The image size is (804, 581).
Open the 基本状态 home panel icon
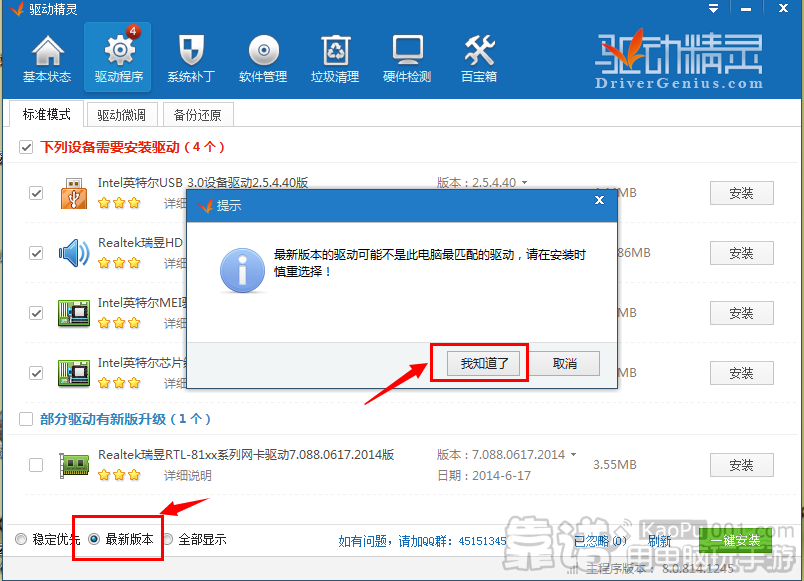pos(46,57)
